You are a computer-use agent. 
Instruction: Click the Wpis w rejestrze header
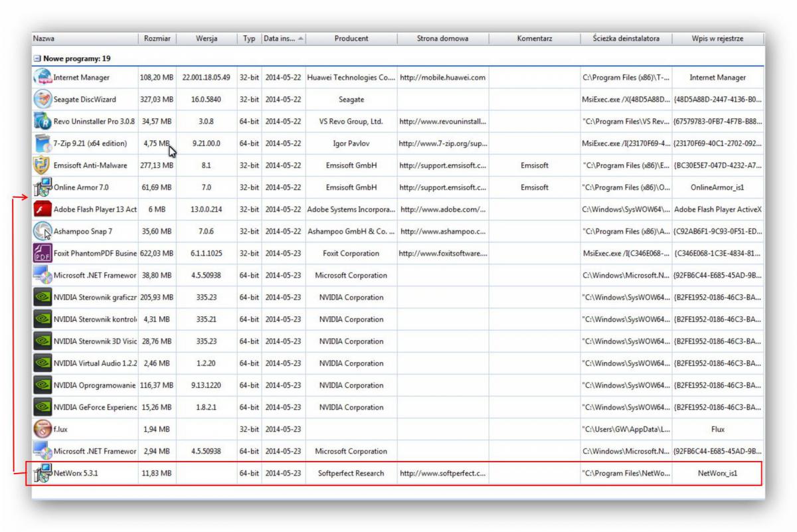click(718, 39)
